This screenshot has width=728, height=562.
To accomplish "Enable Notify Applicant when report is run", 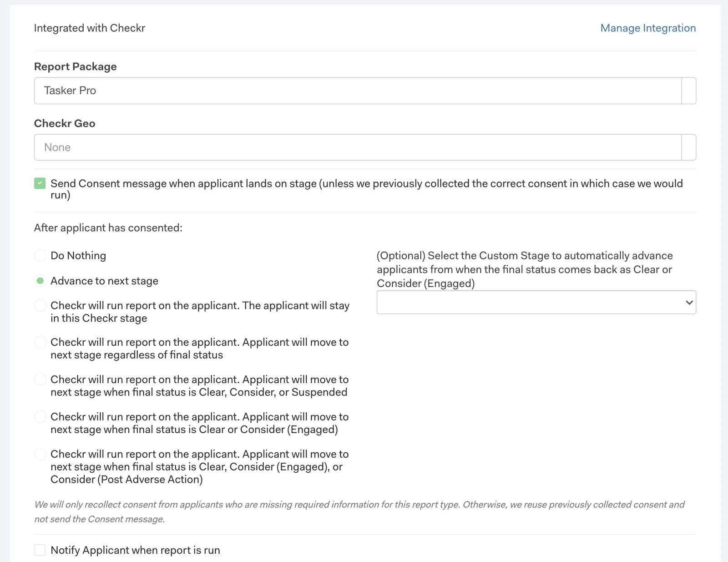I will tap(40, 550).
